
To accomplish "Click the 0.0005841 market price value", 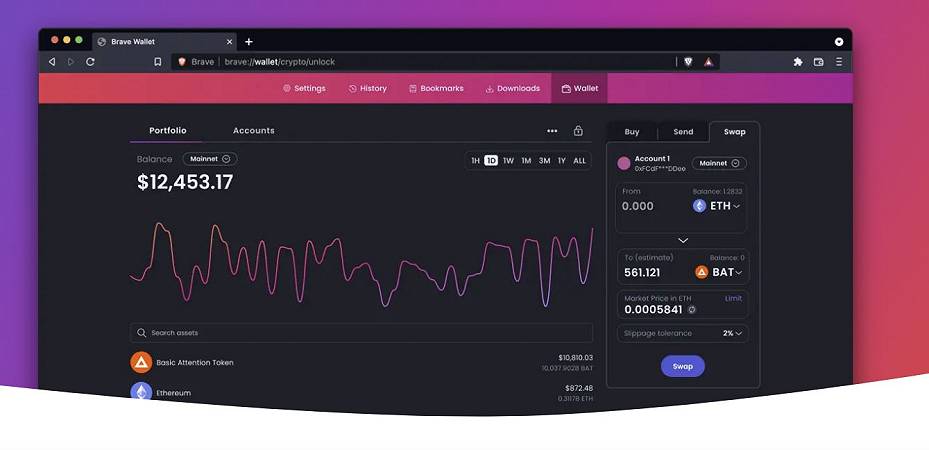I will pos(653,310).
